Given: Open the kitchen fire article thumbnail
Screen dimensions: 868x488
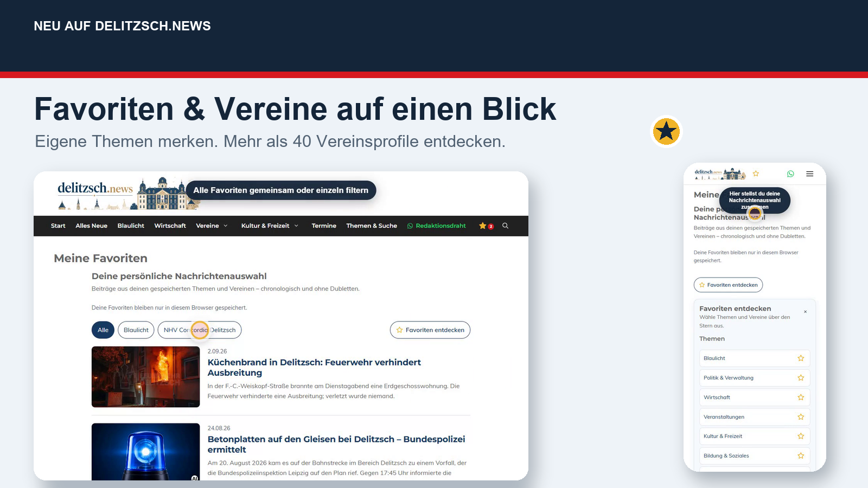Looking at the screenshot, I should point(145,377).
